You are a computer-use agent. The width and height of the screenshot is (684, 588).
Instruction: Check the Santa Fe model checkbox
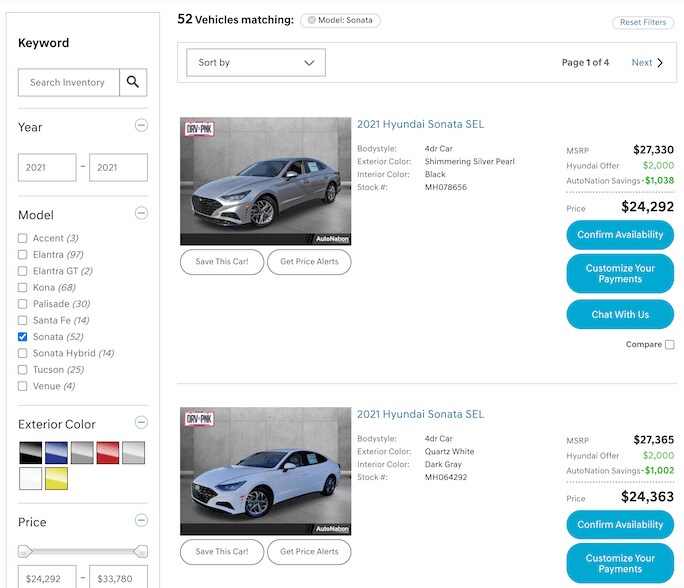22,321
